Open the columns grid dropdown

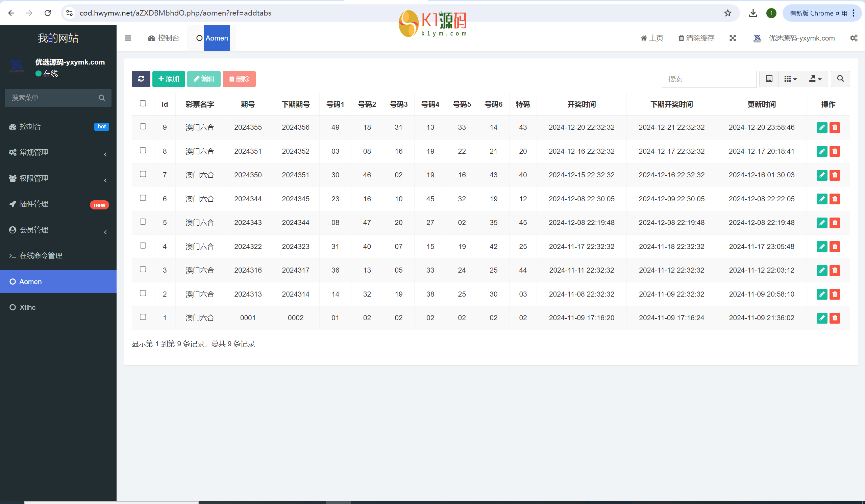click(x=790, y=79)
